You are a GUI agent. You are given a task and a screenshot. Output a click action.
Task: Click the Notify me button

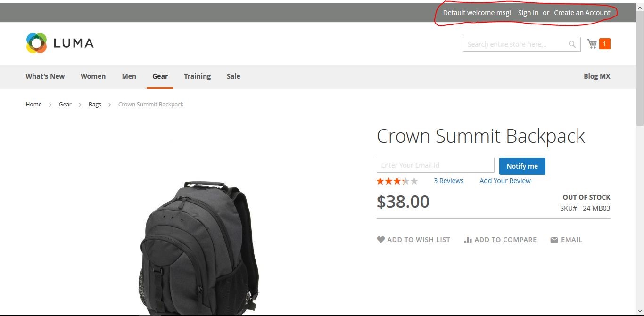522,166
